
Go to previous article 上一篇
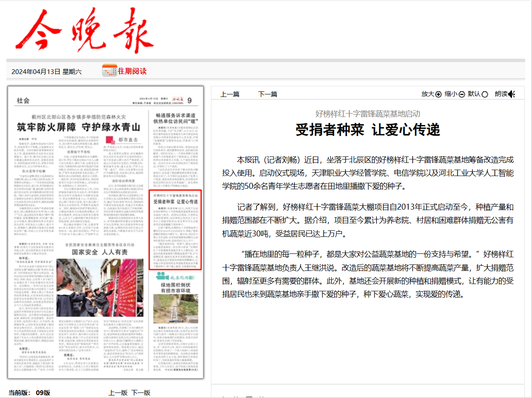(x=230, y=94)
